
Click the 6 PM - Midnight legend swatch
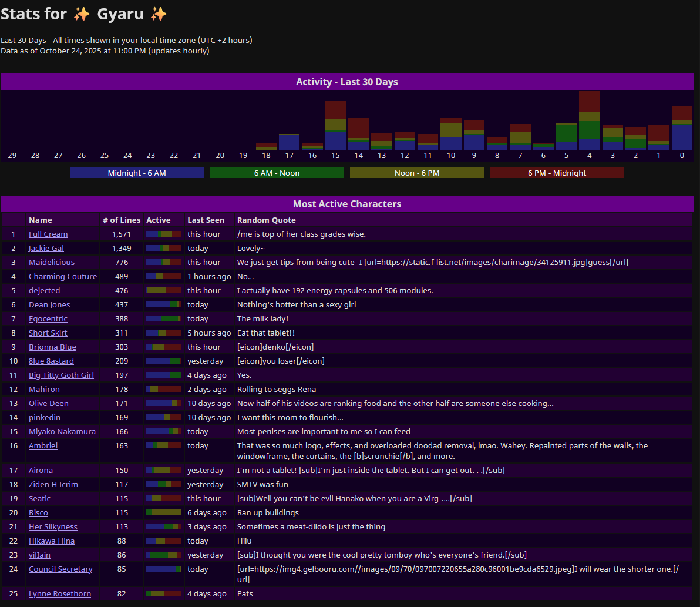click(557, 173)
